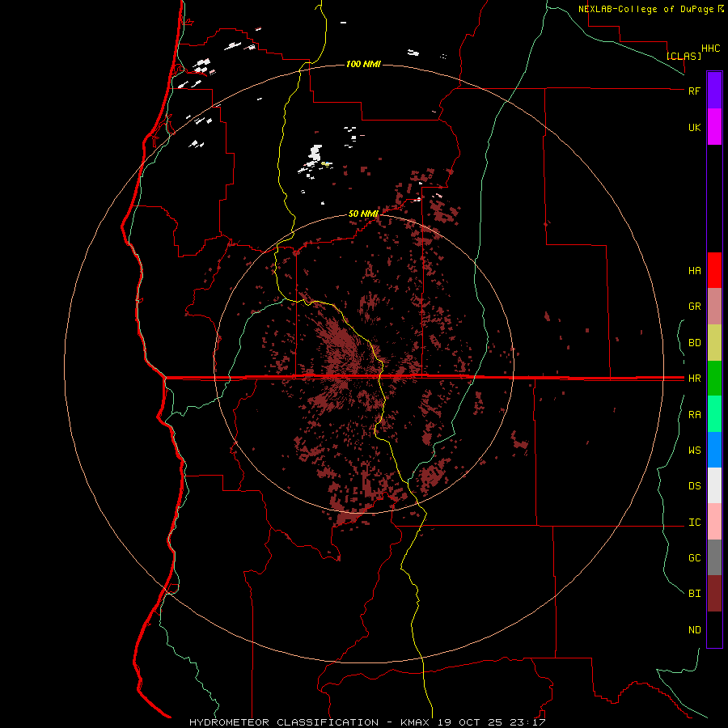Pick the mint green RA legend swatch
This screenshot has height=728, width=728.
[714, 414]
